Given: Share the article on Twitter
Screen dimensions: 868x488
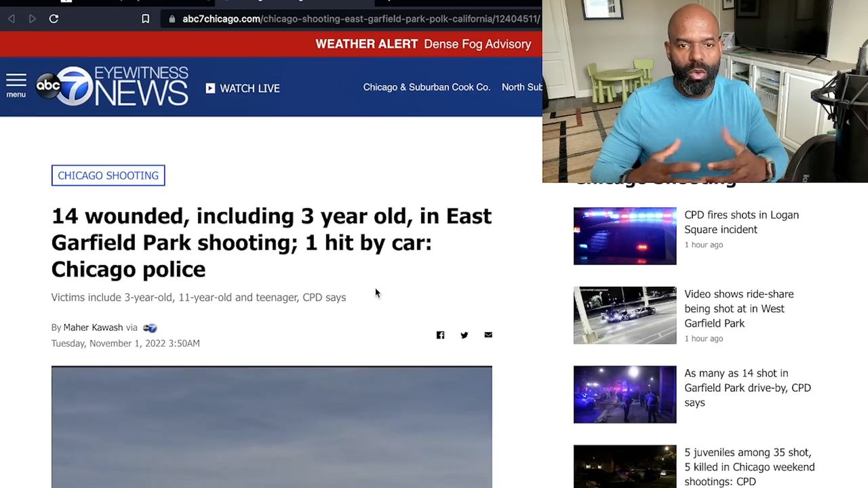Looking at the screenshot, I should [464, 335].
